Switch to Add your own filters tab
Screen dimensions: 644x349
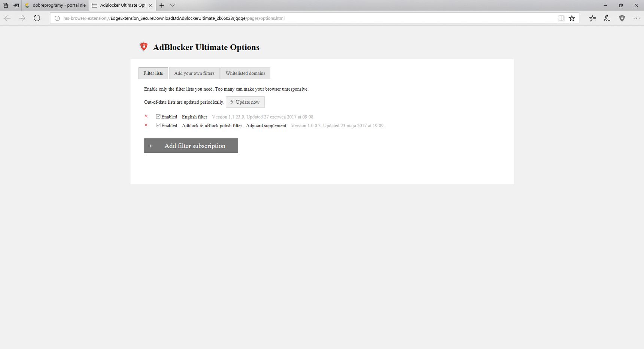194,73
